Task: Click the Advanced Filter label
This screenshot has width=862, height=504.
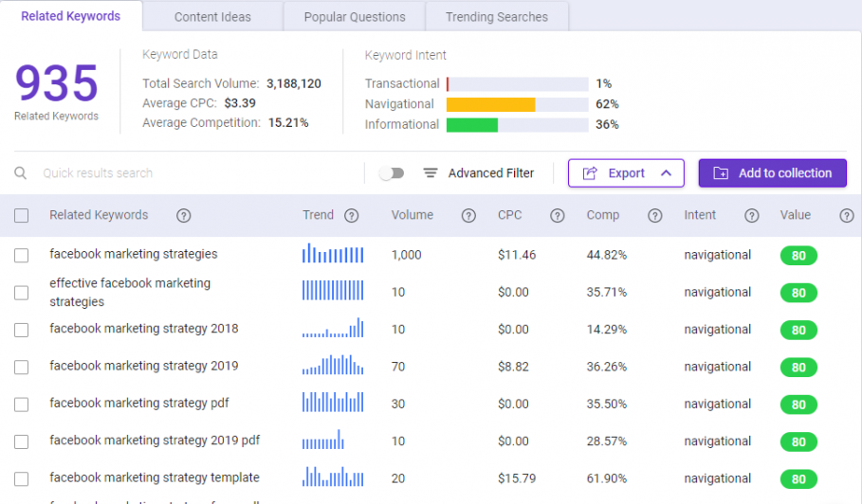Action: click(491, 173)
